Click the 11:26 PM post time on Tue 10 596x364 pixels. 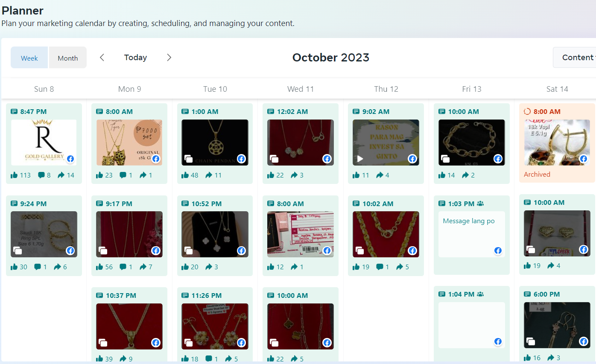click(x=207, y=295)
